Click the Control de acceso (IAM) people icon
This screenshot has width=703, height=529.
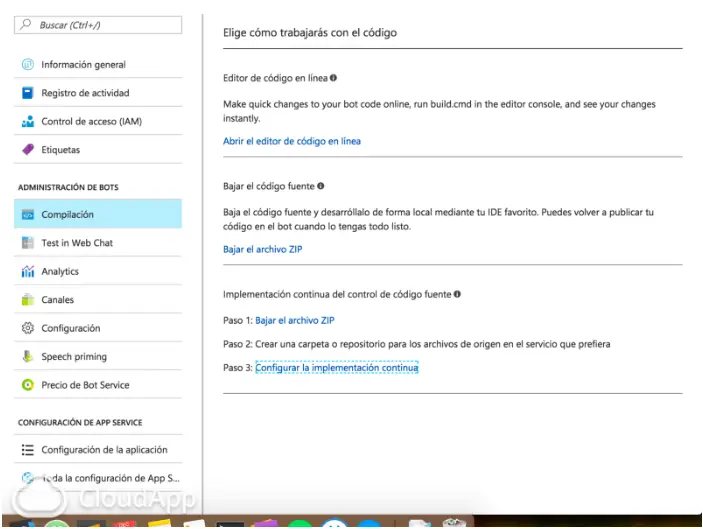[28, 121]
